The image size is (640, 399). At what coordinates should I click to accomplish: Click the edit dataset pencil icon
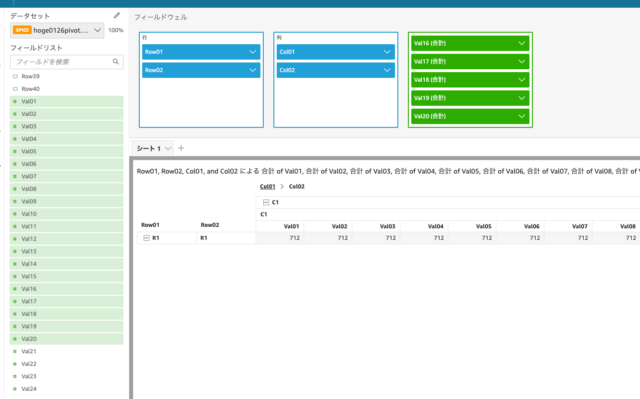pyautogui.click(x=117, y=16)
